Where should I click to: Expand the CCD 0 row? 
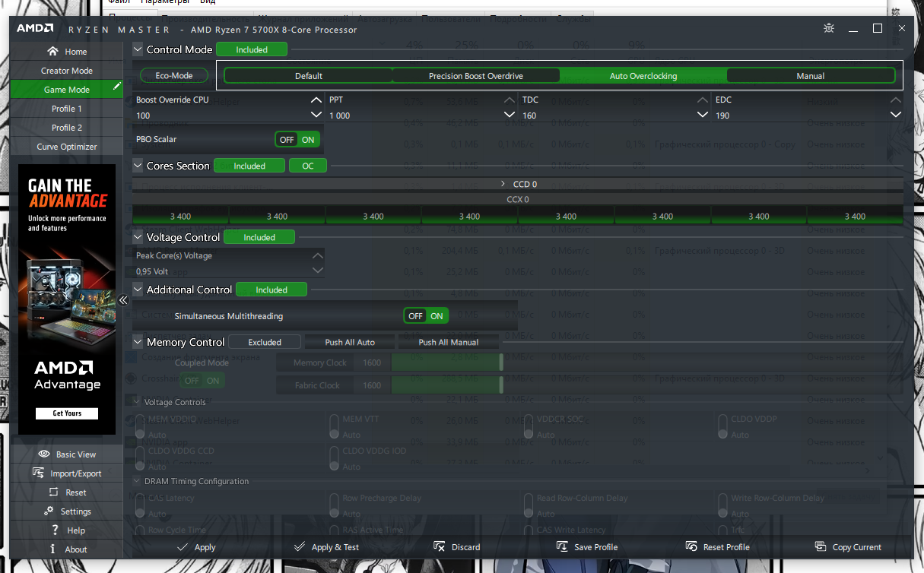(503, 184)
